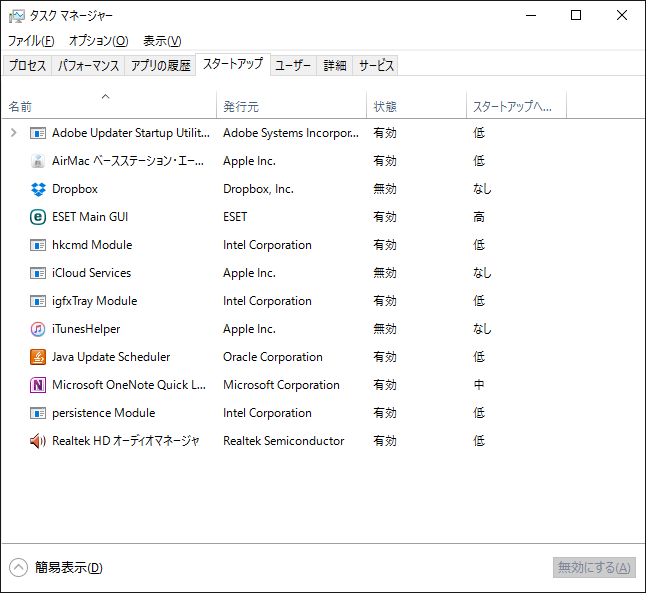
Task: Sort by 状態 column header
Action: [385, 106]
